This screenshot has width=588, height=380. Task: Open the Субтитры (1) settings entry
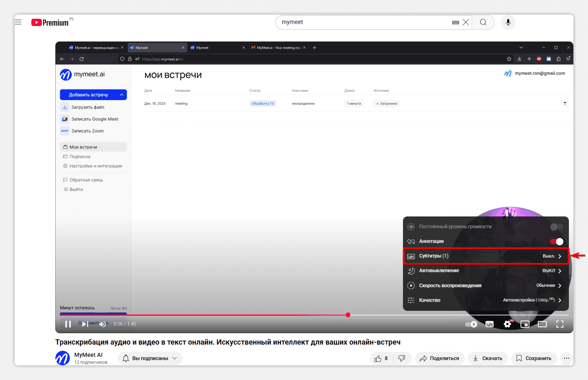(486, 256)
